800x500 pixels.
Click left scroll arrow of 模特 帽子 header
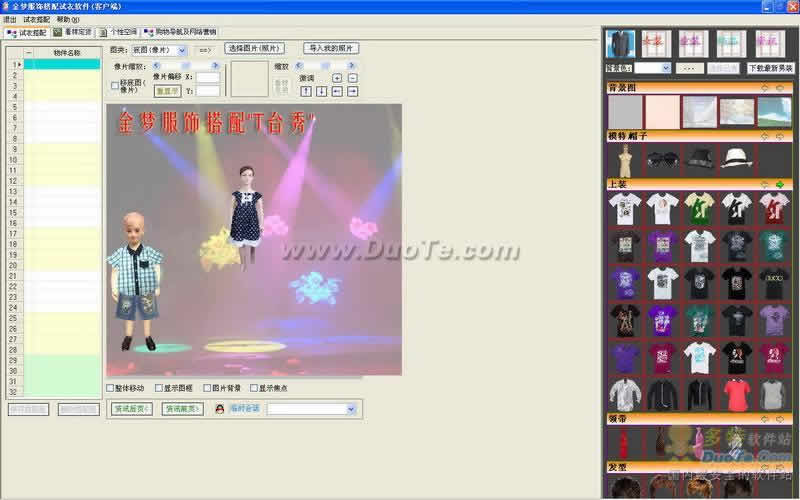[x=764, y=136]
